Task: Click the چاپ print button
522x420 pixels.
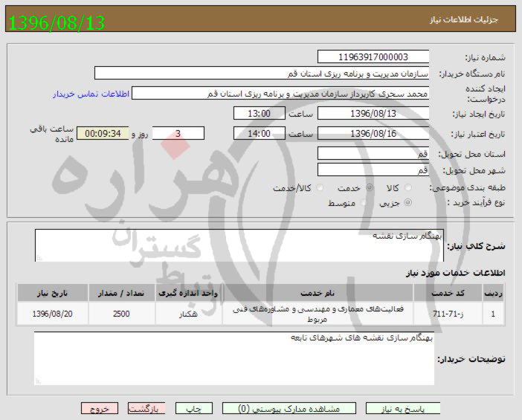Action: coord(194,409)
